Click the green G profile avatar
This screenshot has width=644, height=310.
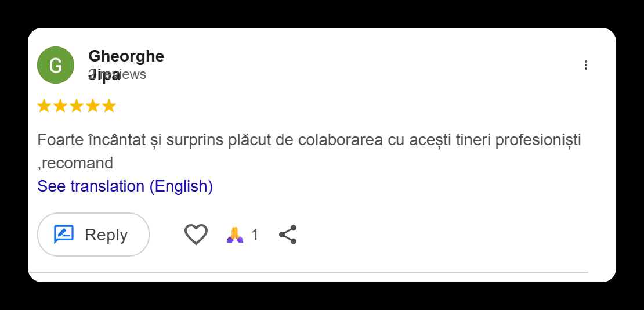(56, 65)
